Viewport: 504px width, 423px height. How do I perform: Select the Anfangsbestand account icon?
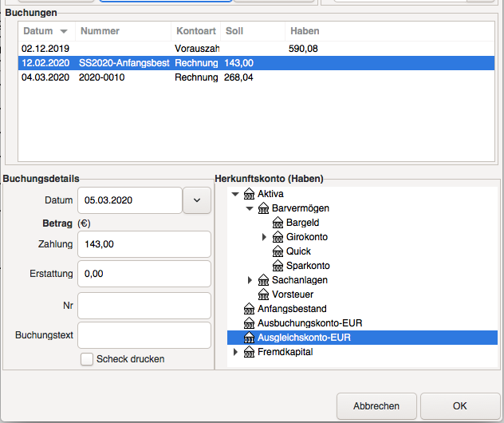(x=249, y=309)
